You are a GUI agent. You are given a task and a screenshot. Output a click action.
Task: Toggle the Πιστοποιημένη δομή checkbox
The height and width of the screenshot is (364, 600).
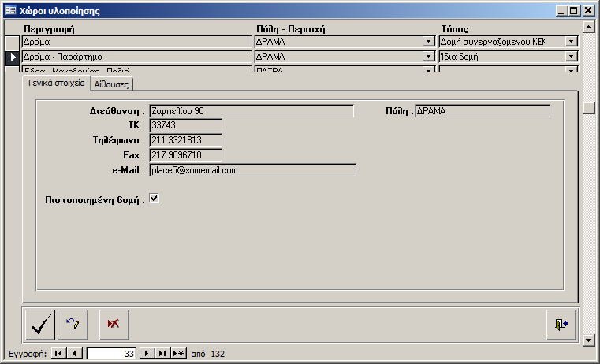pos(155,199)
